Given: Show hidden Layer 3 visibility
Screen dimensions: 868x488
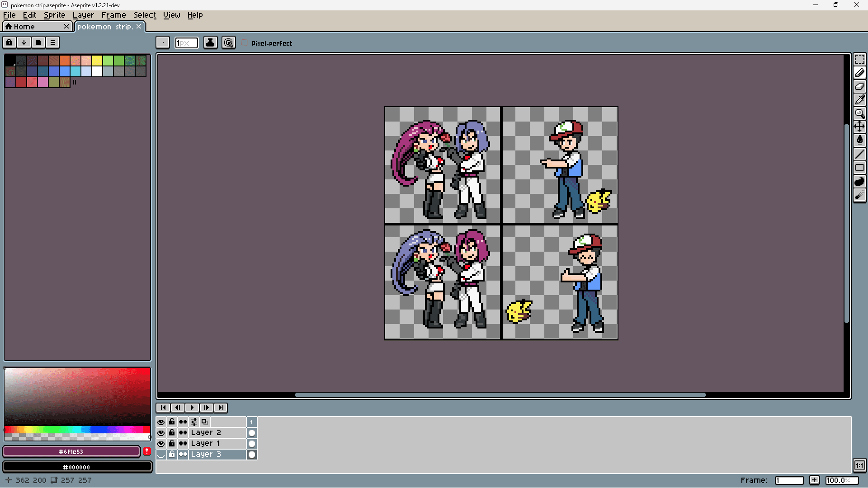Looking at the screenshot, I should pos(161,455).
